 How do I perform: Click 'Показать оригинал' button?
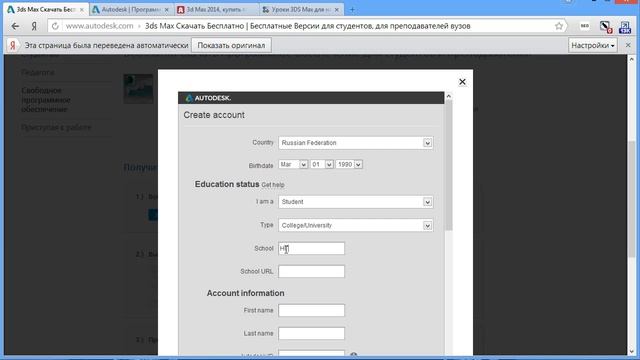(231, 45)
